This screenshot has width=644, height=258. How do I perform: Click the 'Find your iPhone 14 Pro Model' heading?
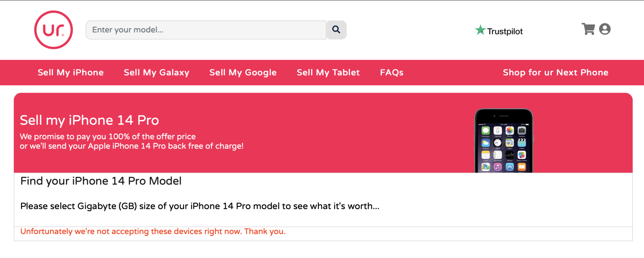click(x=101, y=181)
